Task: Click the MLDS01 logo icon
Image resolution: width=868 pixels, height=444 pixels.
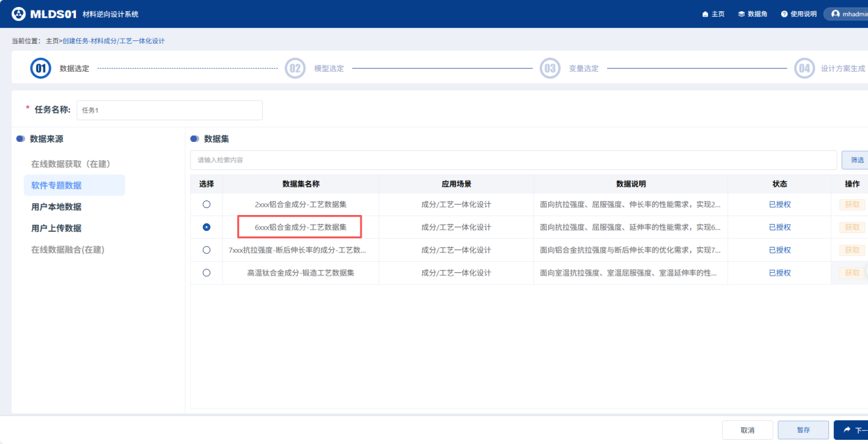Action: coord(19,14)
